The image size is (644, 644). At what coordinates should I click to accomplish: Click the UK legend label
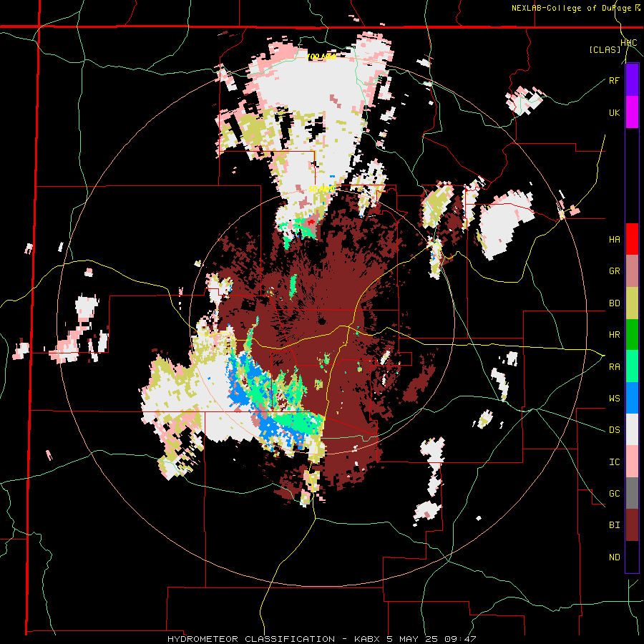614,112
